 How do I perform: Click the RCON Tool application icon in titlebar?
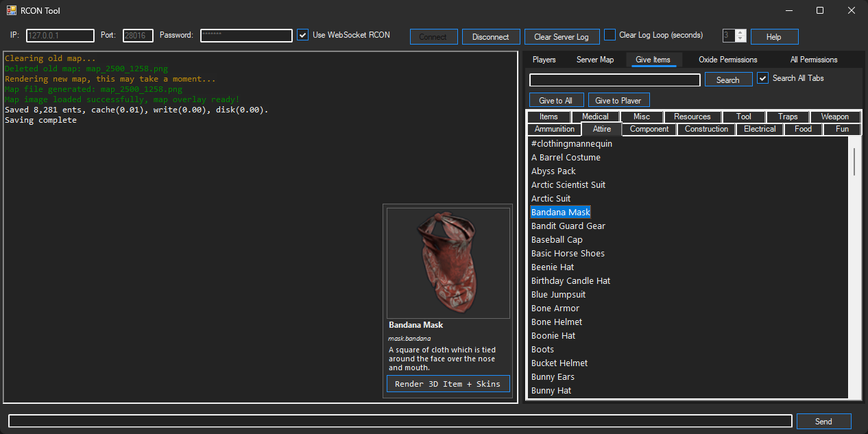10,10
